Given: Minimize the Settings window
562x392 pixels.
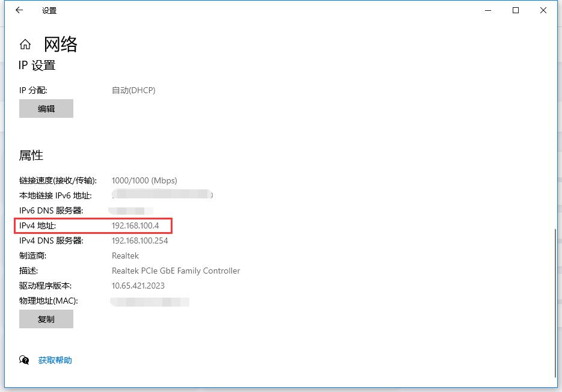Looking at the screenshot, I should pos(488,10).
